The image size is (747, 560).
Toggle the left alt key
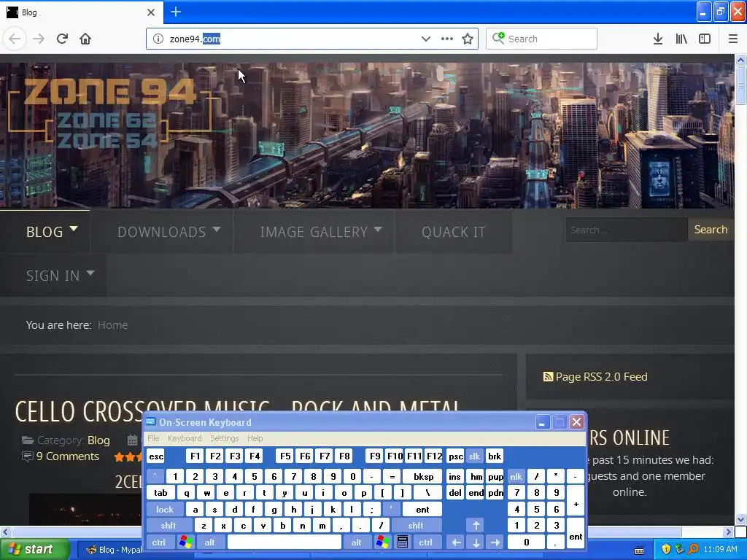pyautogui.click(x=209, y=542)
